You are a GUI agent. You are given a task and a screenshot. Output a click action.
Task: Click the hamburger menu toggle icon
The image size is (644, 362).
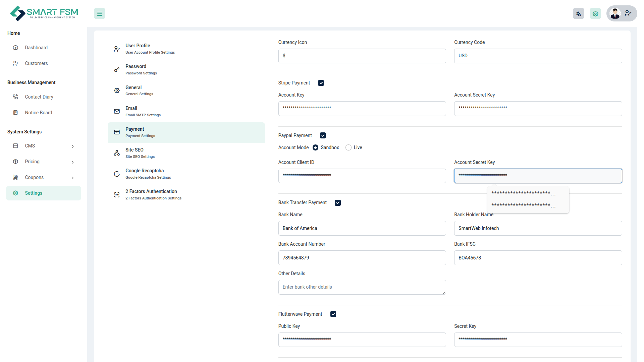[x=100, y=14]
